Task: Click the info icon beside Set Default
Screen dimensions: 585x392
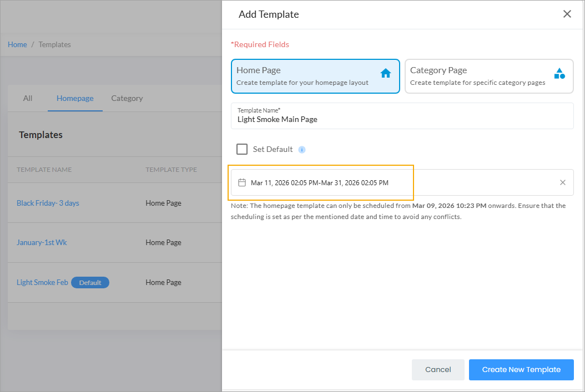Action: click(302, 150)
